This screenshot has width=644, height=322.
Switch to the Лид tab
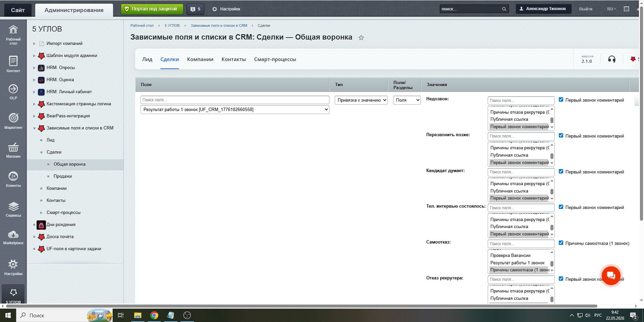pyautogui.click(x=147, y=59)
